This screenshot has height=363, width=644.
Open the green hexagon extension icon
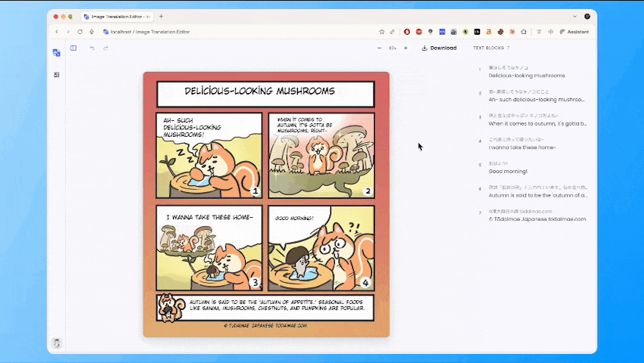click(466, 32)
